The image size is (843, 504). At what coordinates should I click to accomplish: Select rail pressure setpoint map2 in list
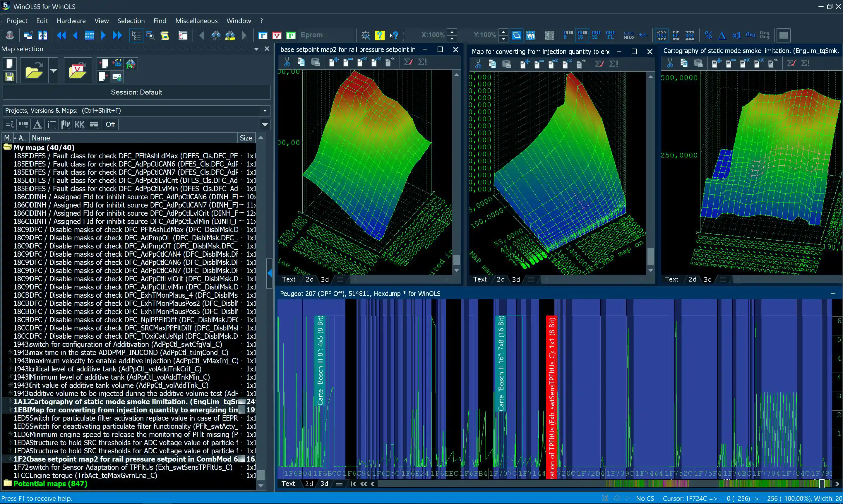(126, 459)
